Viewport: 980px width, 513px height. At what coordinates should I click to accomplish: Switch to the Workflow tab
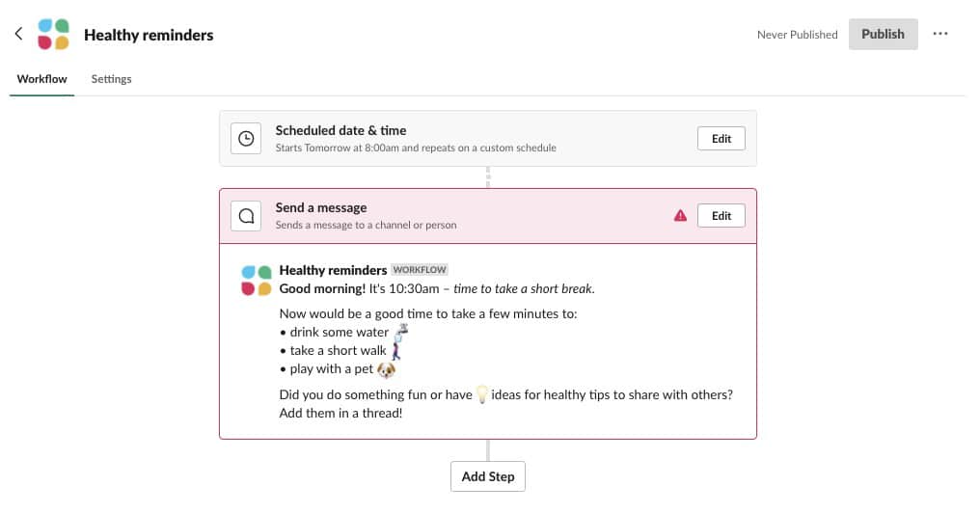(x=42, y=79)
